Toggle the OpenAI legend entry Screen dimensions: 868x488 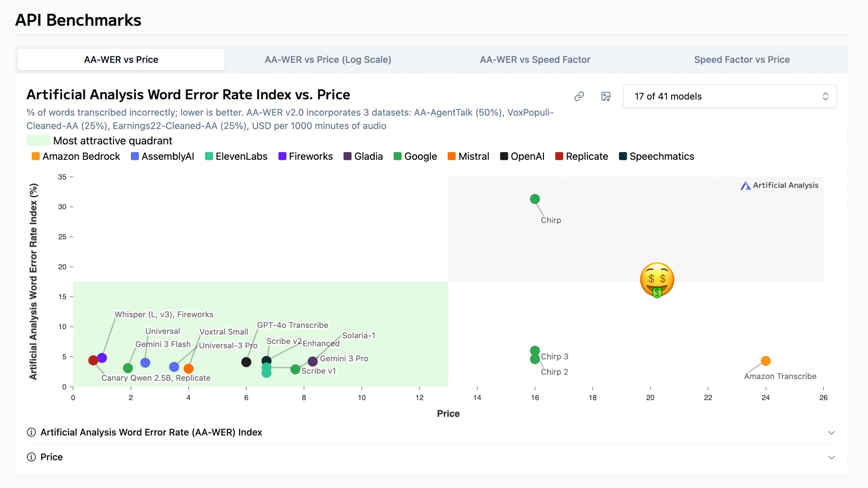pos(522,156)
